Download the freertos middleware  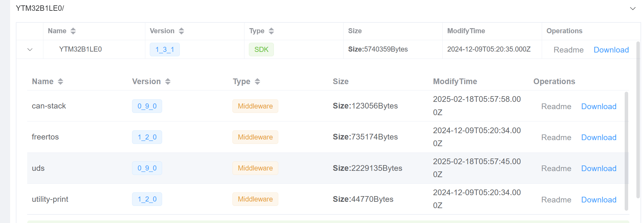point(599,138)
